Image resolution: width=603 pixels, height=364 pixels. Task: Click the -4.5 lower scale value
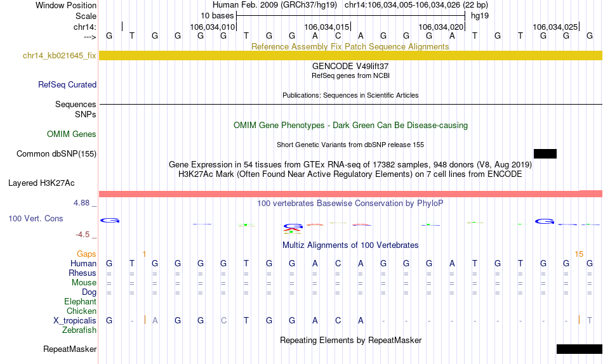click(x=83, y=235)
